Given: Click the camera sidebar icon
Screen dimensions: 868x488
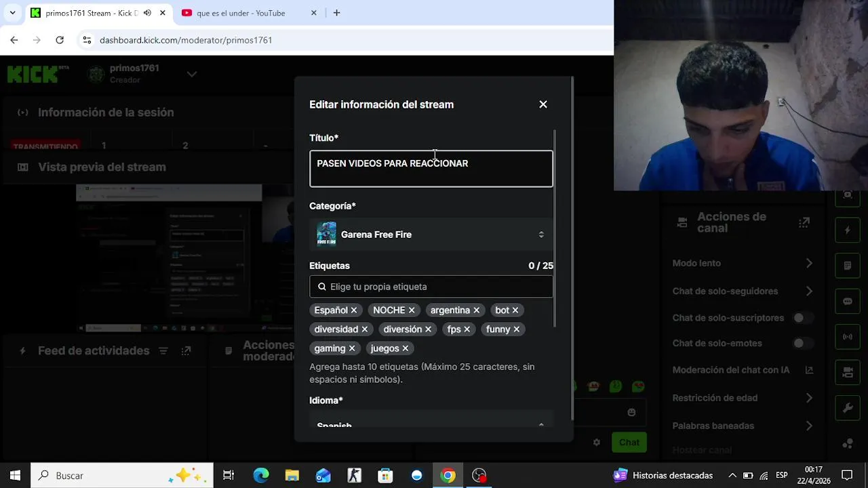Looking at the screenshot, I should [848, 372].
